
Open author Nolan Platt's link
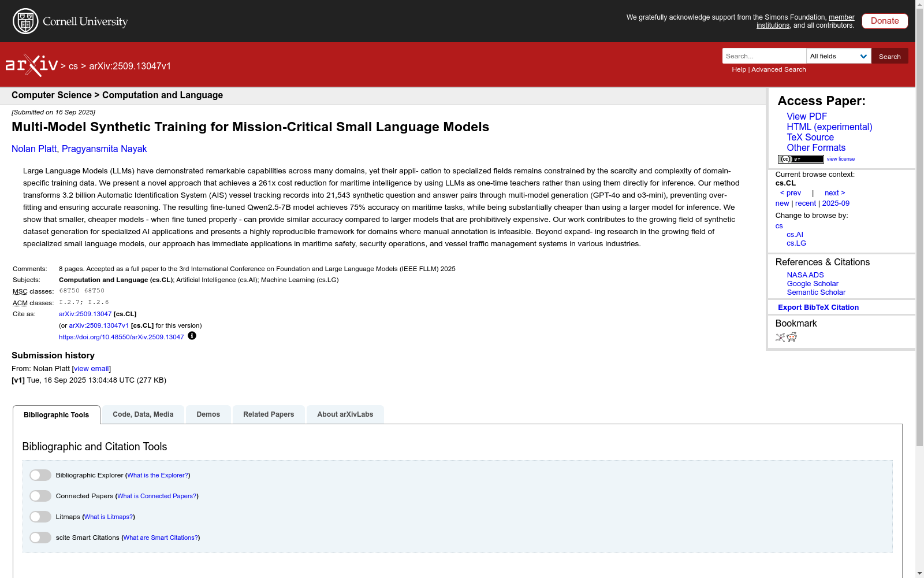tap(33, 149)
